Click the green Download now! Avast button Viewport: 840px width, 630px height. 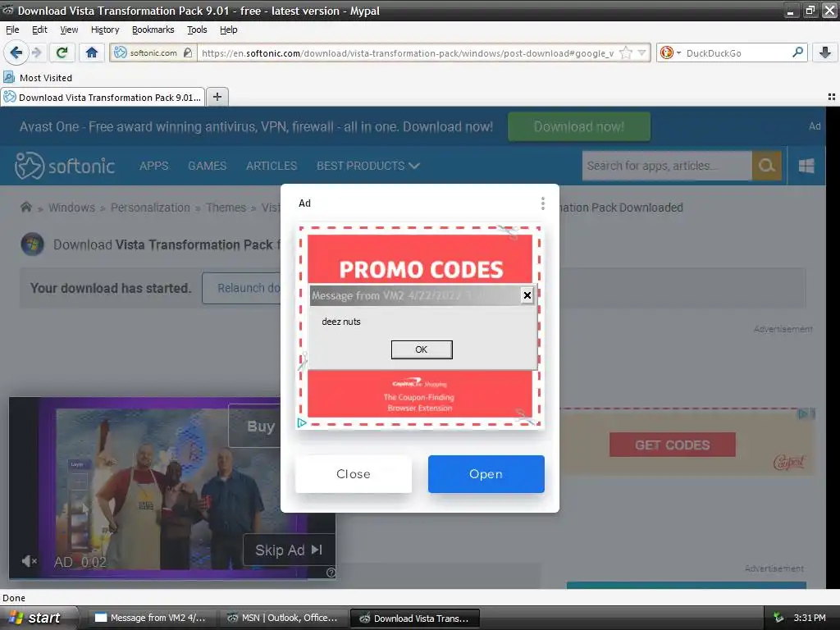579,126
